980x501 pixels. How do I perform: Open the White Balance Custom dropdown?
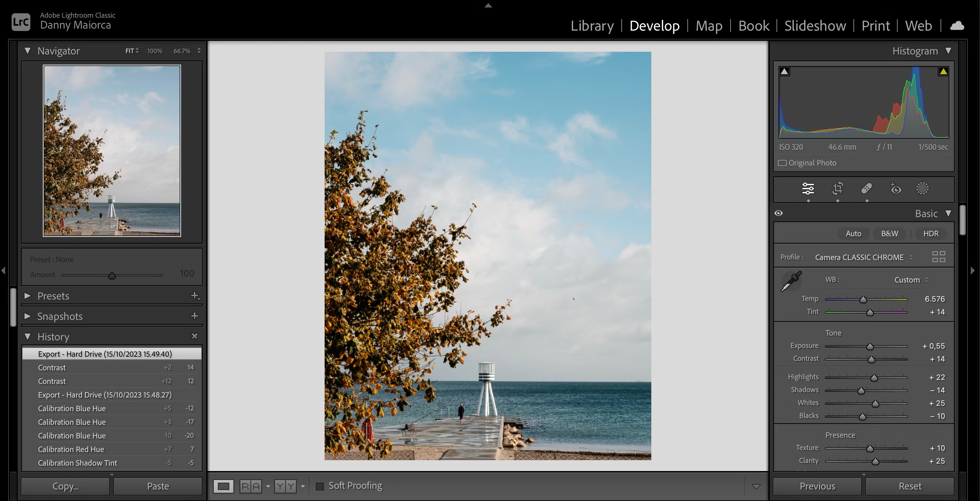pyautogui.click(x=910, y=280)
